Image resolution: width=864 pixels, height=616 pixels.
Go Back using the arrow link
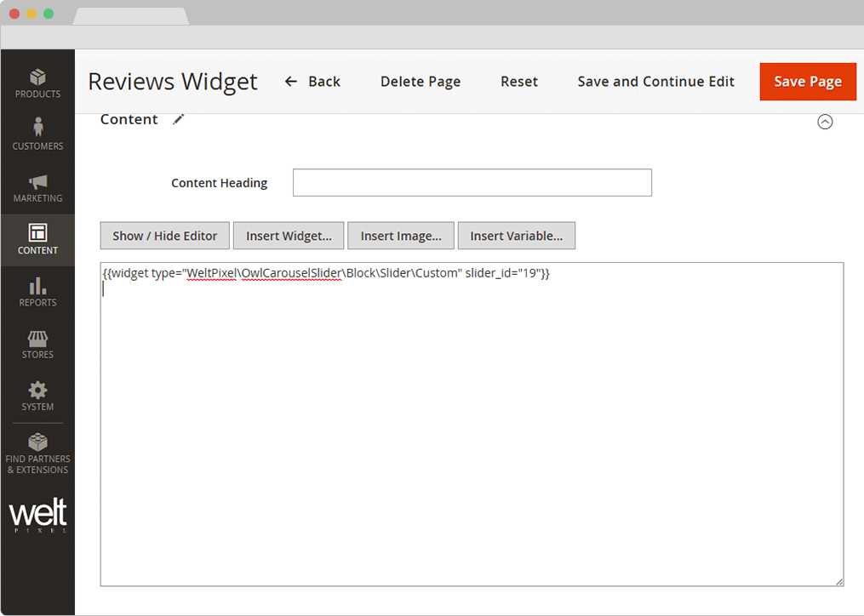coord(312,82)
